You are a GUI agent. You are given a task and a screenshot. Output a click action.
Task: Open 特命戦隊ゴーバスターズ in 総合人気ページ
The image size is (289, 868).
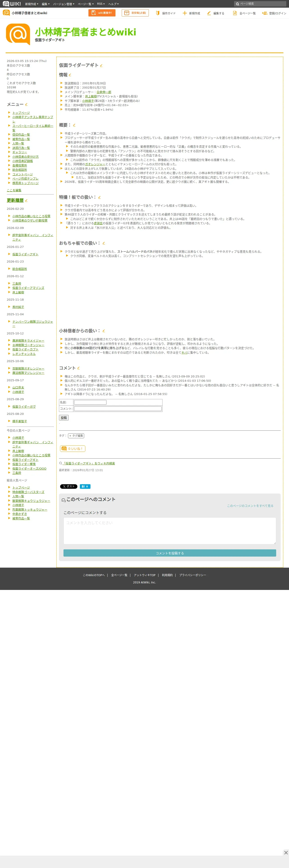(28, 492)
